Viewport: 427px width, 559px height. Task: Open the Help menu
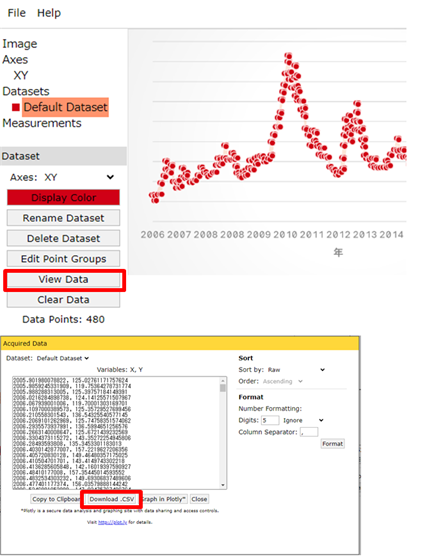pyautogui.click(x=49, y=13)
